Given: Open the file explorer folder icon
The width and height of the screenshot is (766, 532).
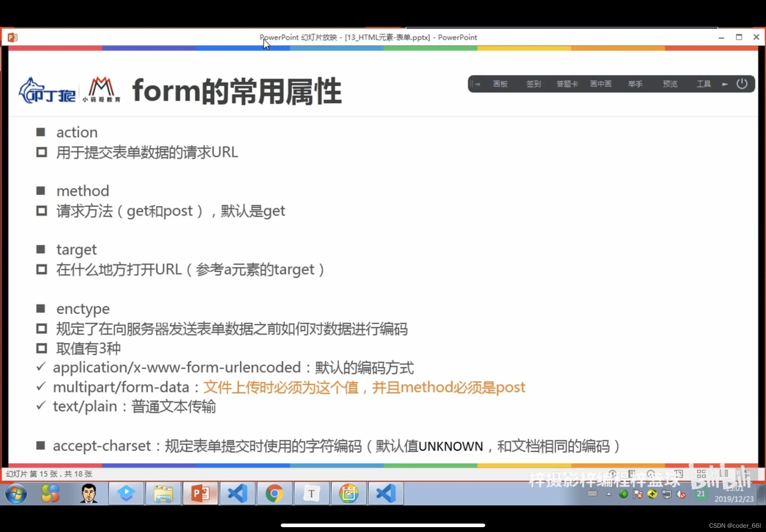Looking at the screenshot, I should pos(163,493).
